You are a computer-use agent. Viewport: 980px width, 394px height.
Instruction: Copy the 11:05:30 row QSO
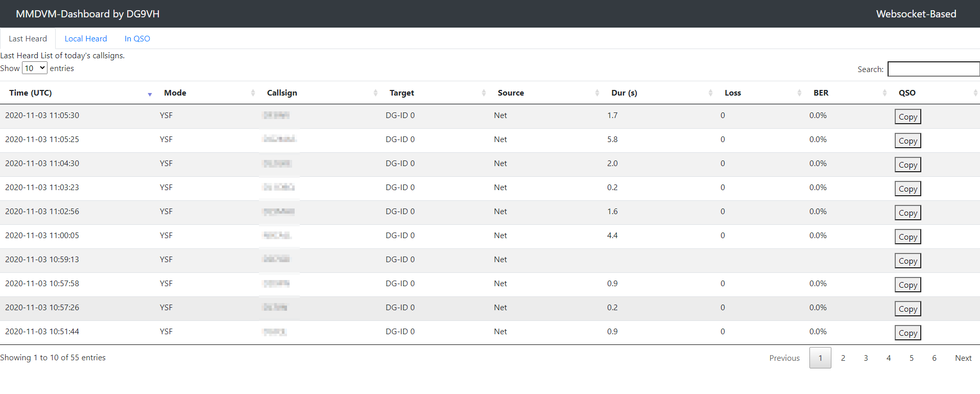[x=907, y=117]
